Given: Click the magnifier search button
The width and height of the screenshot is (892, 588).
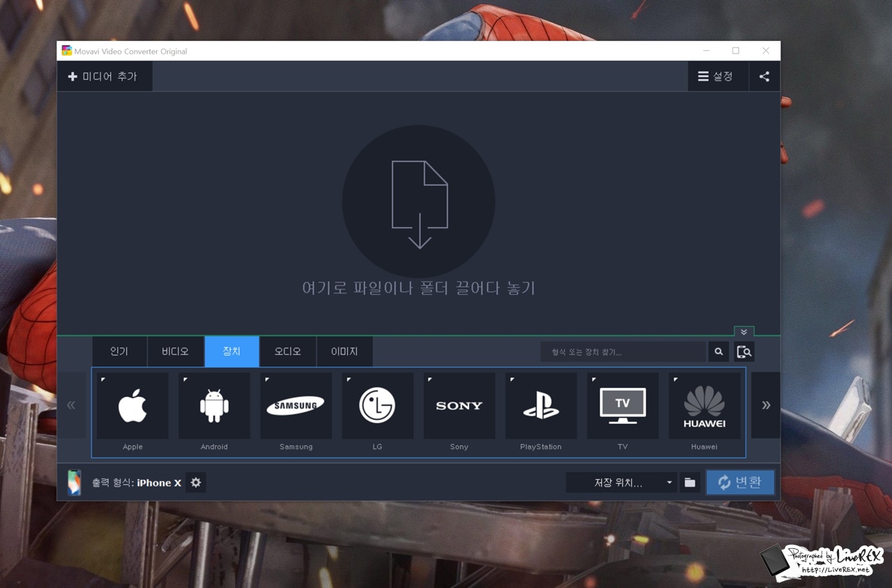Looking at the screenshot, I should [718, 352].
